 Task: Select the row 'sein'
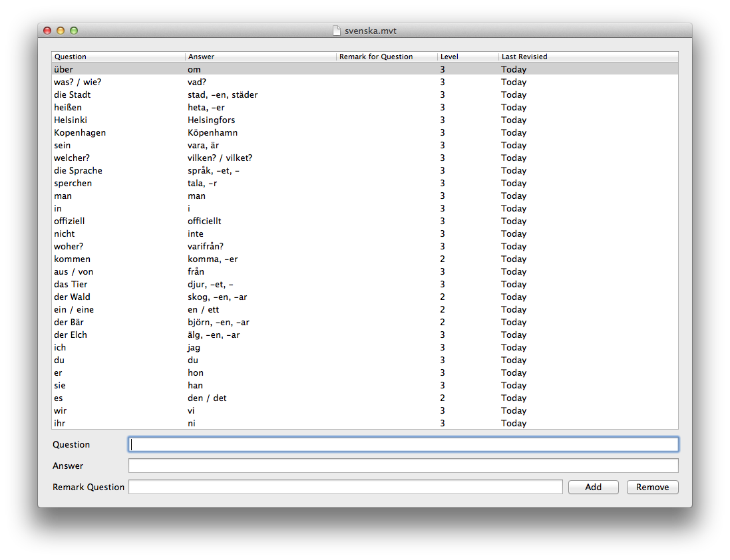(365, 145)
